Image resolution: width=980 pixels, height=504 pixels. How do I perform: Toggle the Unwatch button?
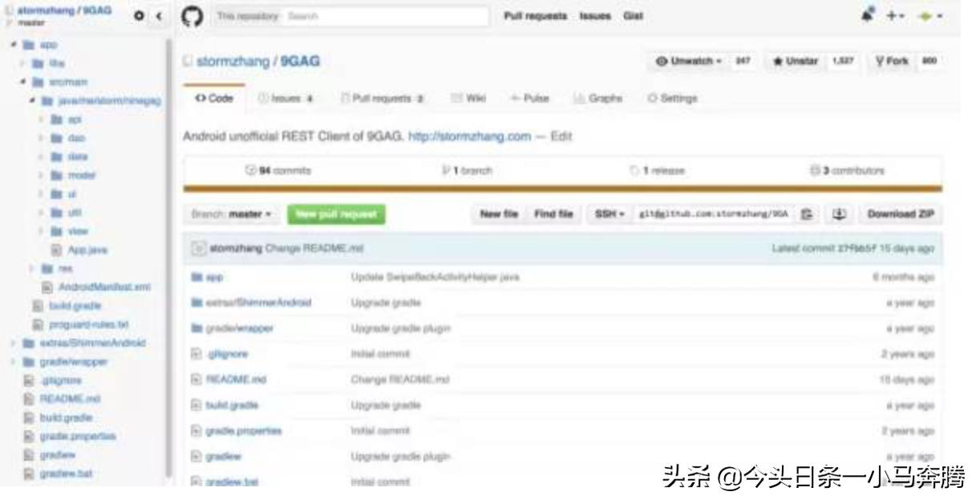pos(688,61)
